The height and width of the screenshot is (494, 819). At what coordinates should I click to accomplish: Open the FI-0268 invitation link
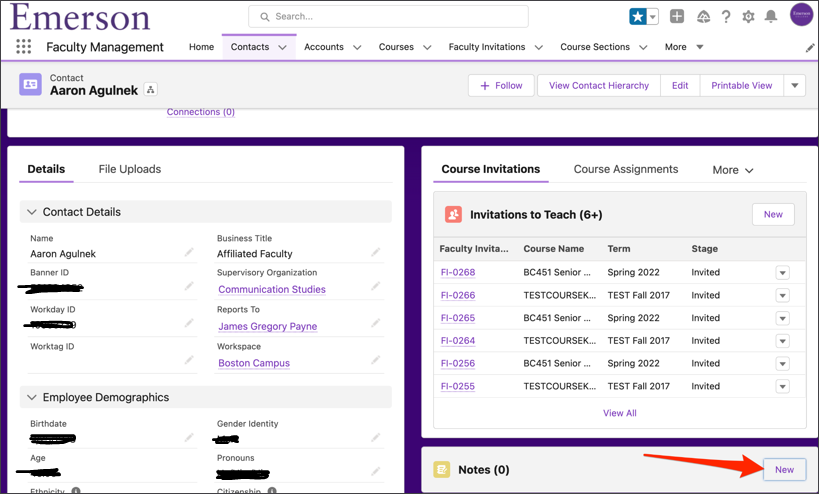pos(458,272)
